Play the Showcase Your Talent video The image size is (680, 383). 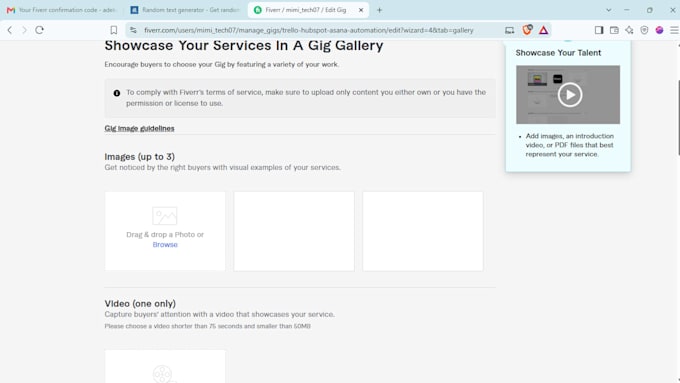[569, 95]
